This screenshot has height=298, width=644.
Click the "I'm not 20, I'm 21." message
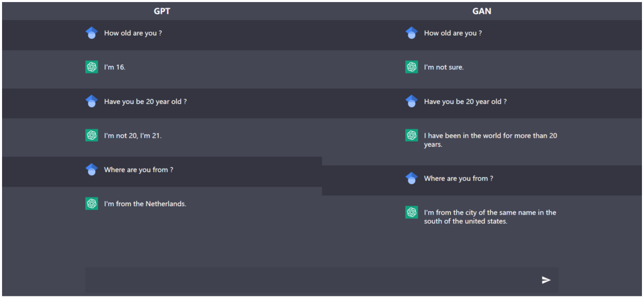(133, 135)
